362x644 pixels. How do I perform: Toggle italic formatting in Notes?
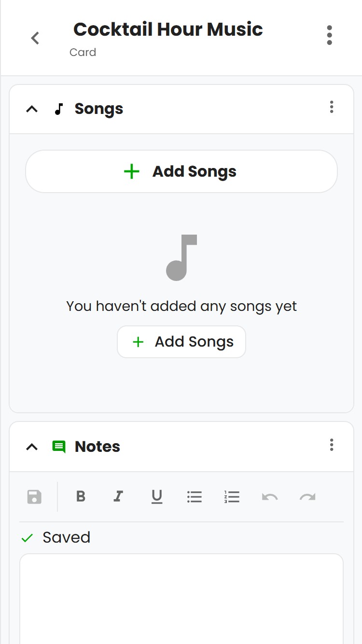[118, 496]
